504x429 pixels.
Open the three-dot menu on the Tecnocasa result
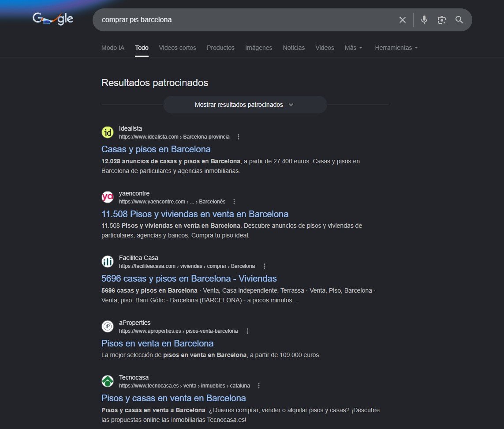[x=259, y=385]
